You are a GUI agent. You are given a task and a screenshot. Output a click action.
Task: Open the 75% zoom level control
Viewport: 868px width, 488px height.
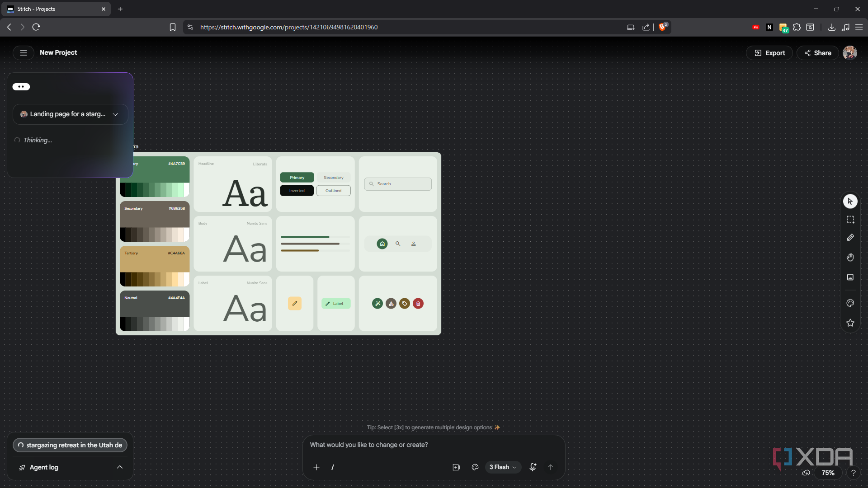(828, 473)
